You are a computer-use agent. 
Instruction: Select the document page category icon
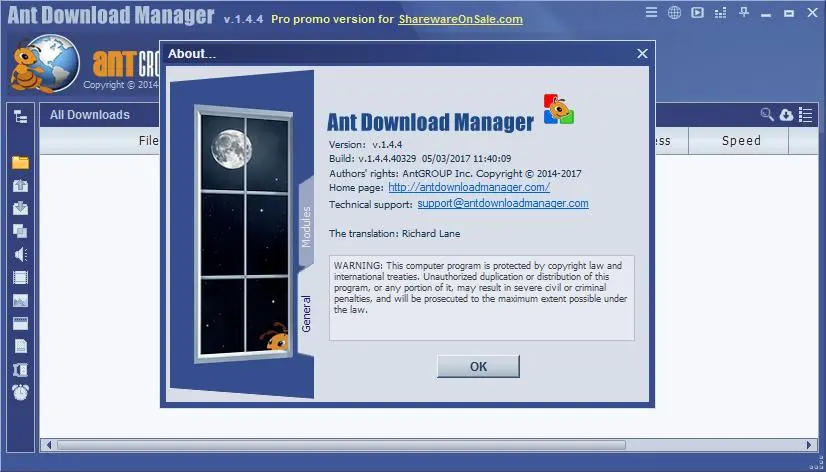21,346
